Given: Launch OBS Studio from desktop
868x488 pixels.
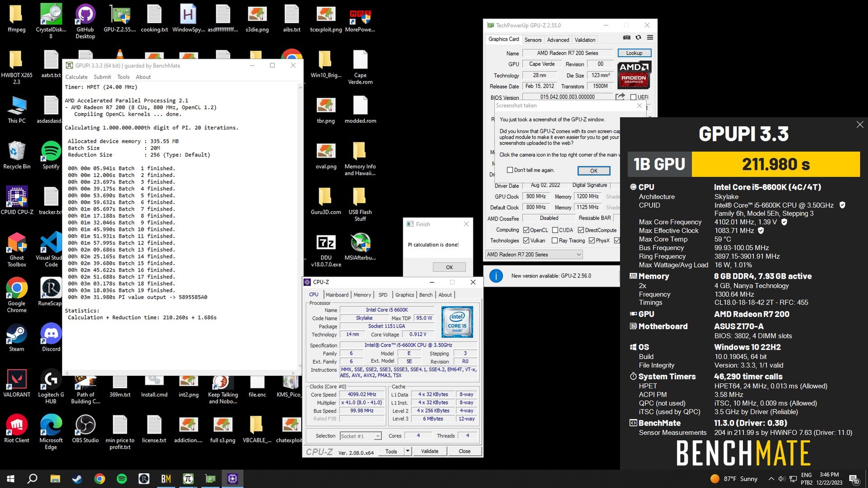Looking at the screenshot, I should [85, 428].
